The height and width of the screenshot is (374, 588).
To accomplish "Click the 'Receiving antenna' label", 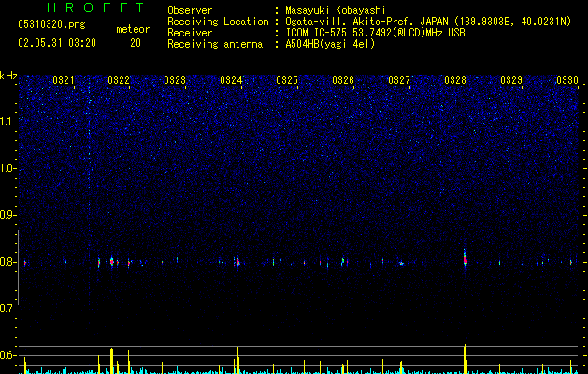I will pos(215,44).
